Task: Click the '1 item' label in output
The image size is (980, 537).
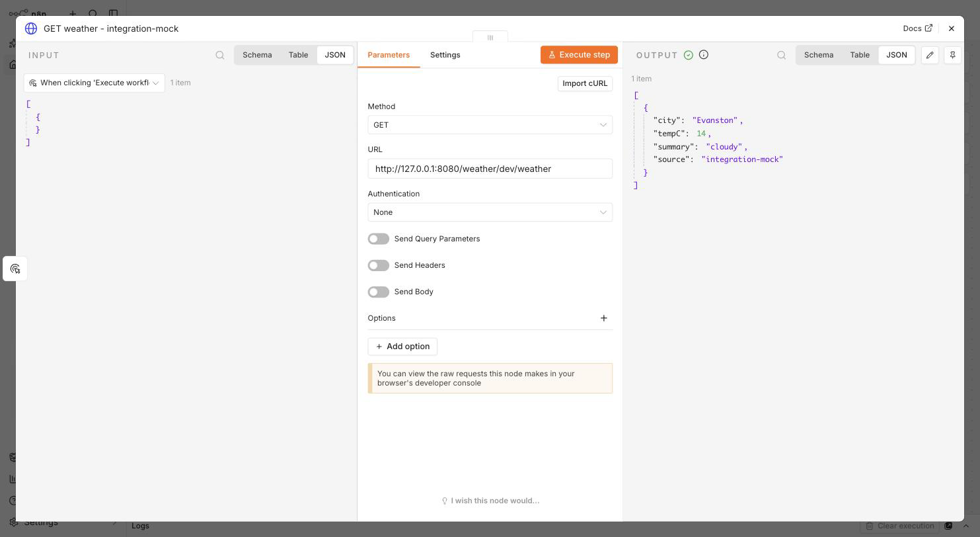Action: click(641, 79)
